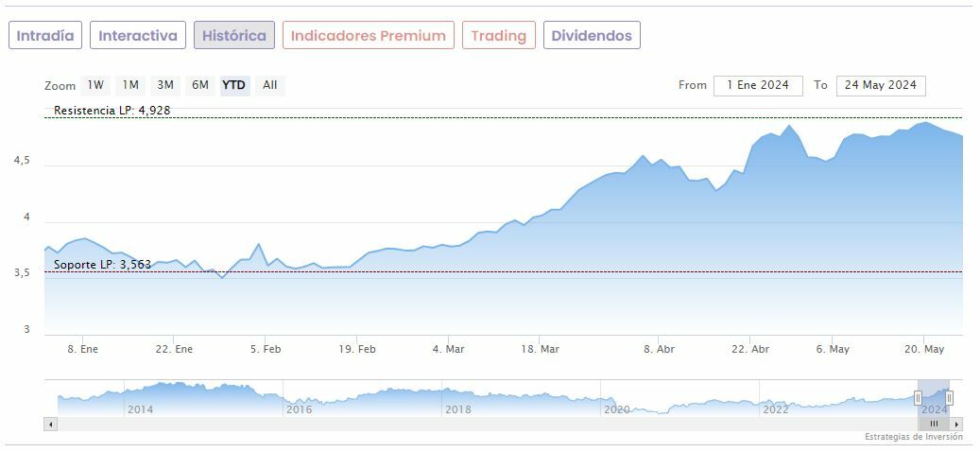Viewport: 980px width, 452px height.
Task: Show the Dividendos tab
Action: click(x=592, y=36)
